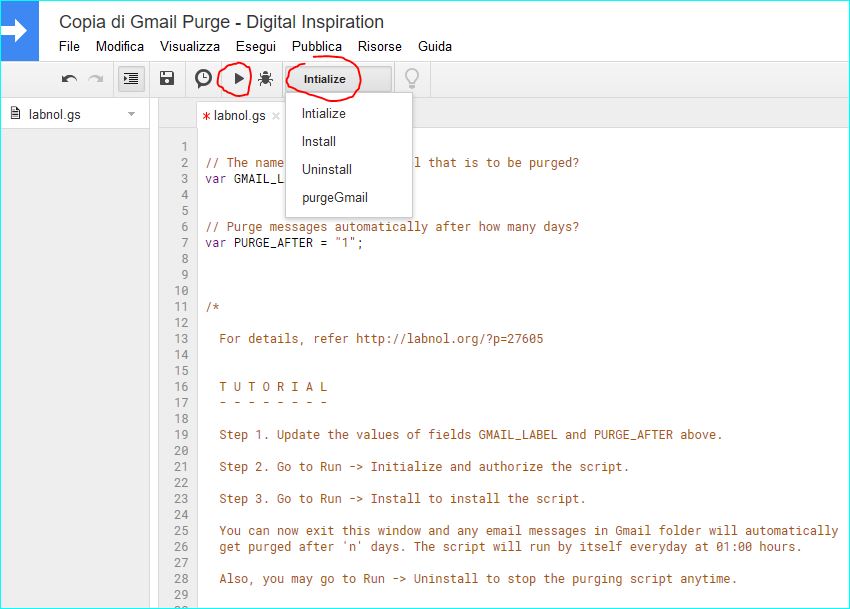
Task: Open the Modifica menu
Action: (120, 47)
